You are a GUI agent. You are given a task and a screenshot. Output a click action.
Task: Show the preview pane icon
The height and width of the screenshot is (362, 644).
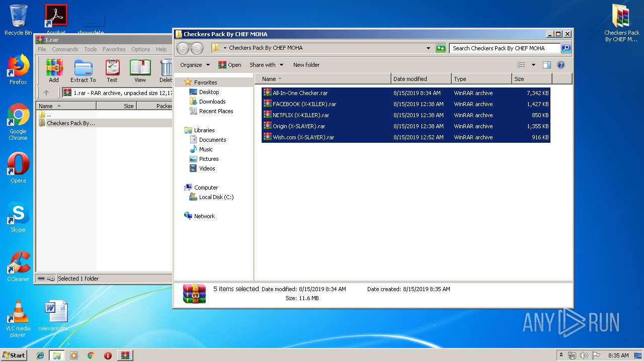click(547, 65)
